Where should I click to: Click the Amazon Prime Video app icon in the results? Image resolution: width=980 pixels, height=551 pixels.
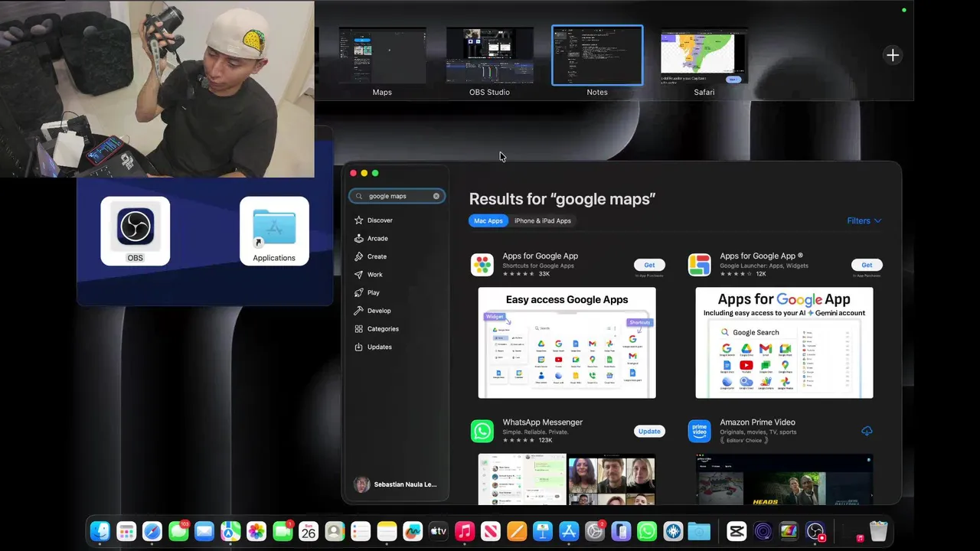click(699, 431)
